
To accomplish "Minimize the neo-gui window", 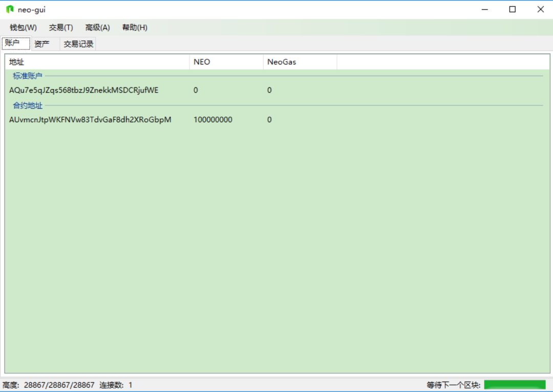I will 485,10.
